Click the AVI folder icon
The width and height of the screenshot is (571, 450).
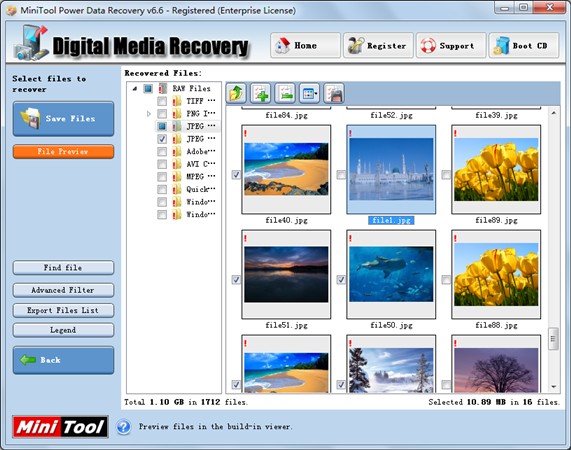(177, 164)
